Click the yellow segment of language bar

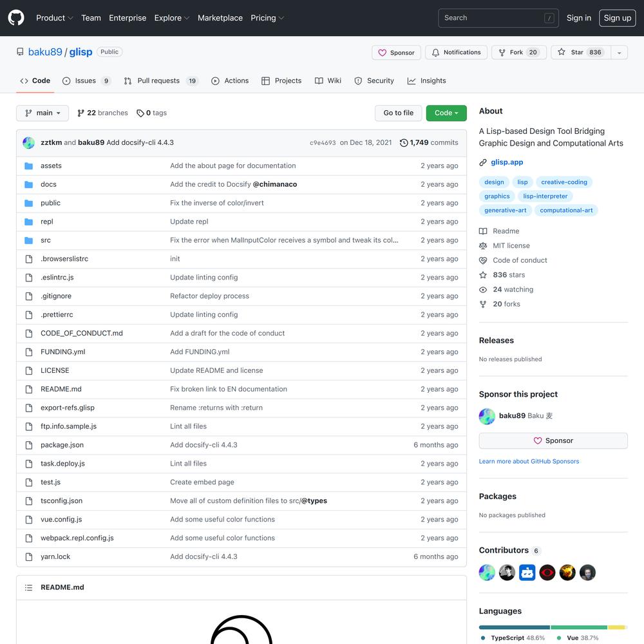[x=616, y=627]
